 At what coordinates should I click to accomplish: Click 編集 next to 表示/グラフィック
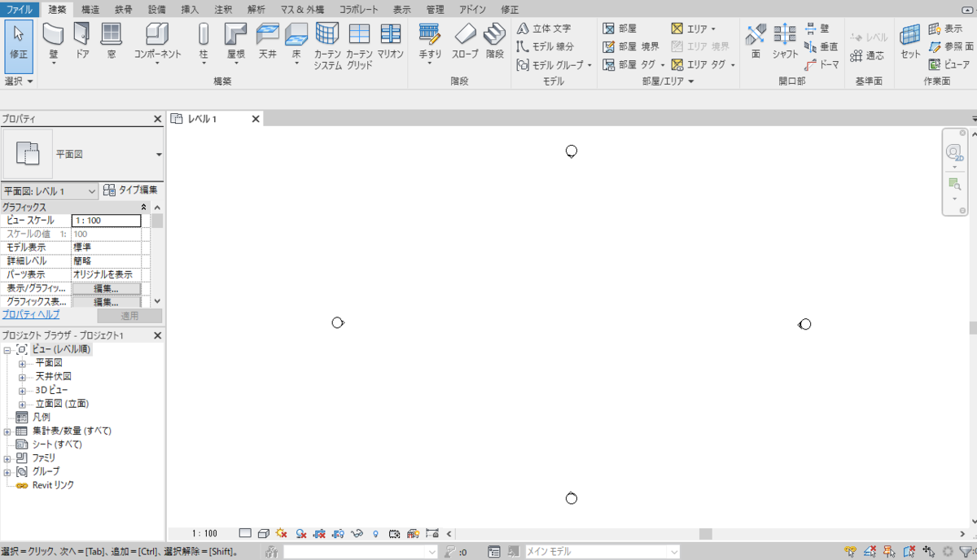pos(107,288)
